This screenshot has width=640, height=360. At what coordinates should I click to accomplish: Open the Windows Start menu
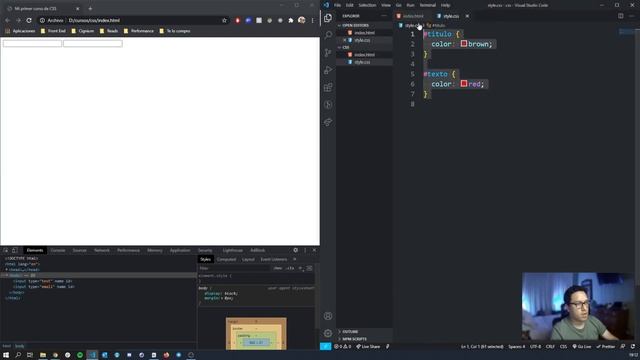click(6, 355)
